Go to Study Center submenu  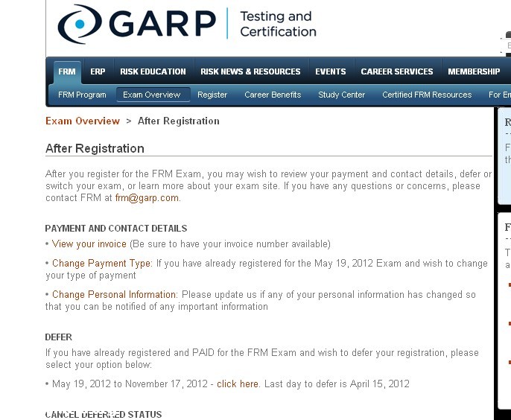(x=341, y=95)
